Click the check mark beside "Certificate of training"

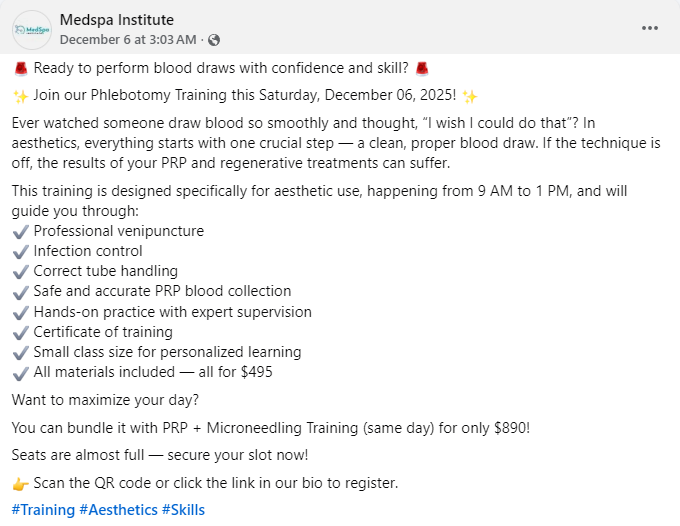coord(20,332)
